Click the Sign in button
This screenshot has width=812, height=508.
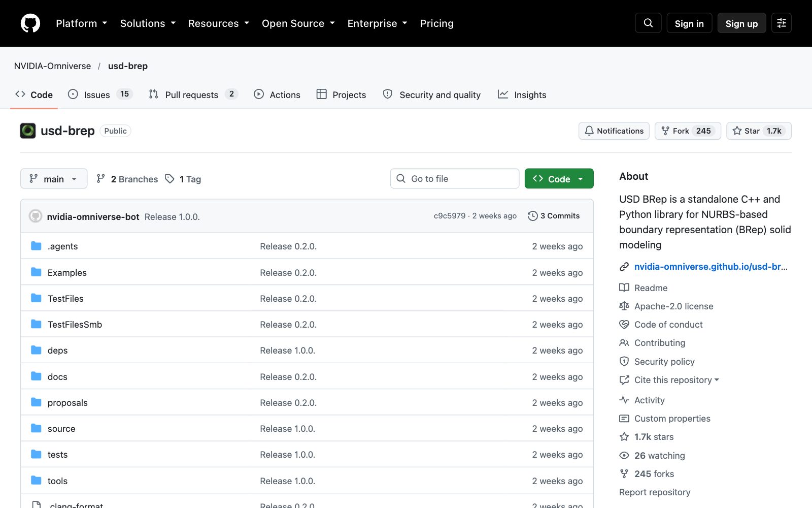pos(689,23)
